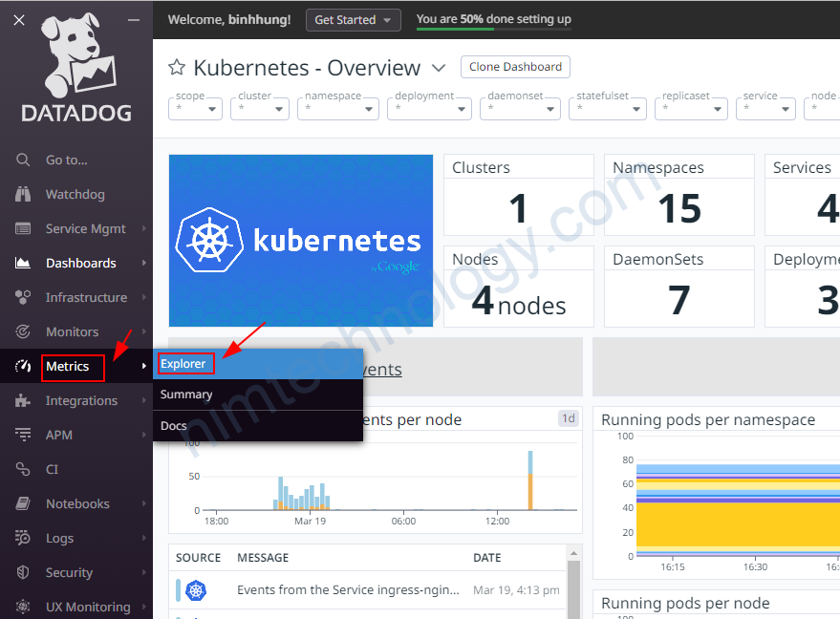
Task: Close the sidebar with the X icon
Action: tap(19, 19)
